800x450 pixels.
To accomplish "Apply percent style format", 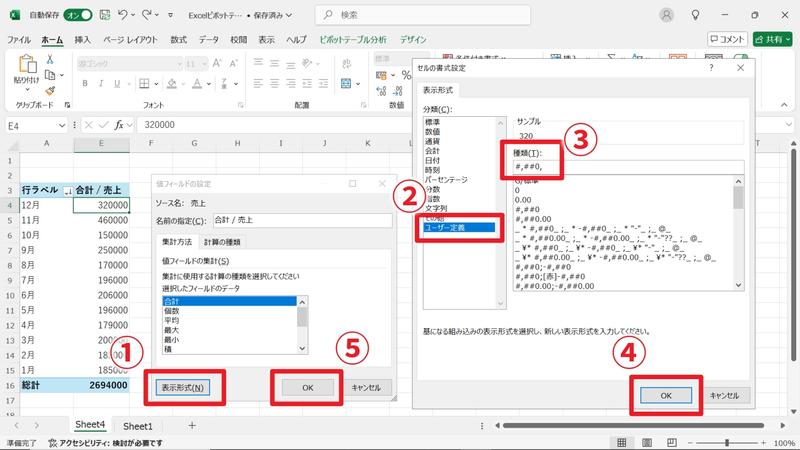I will pyautogui.click(x=406, y=76).
